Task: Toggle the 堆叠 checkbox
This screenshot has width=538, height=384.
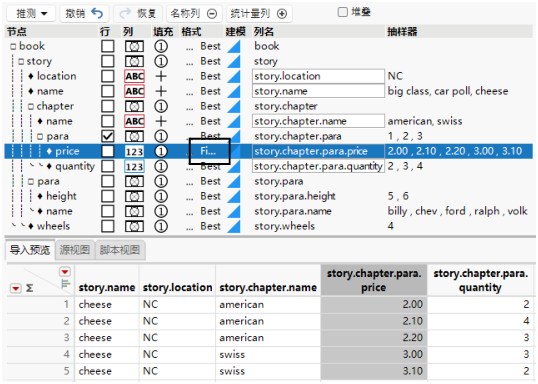Action: click(x=343, y=12)
